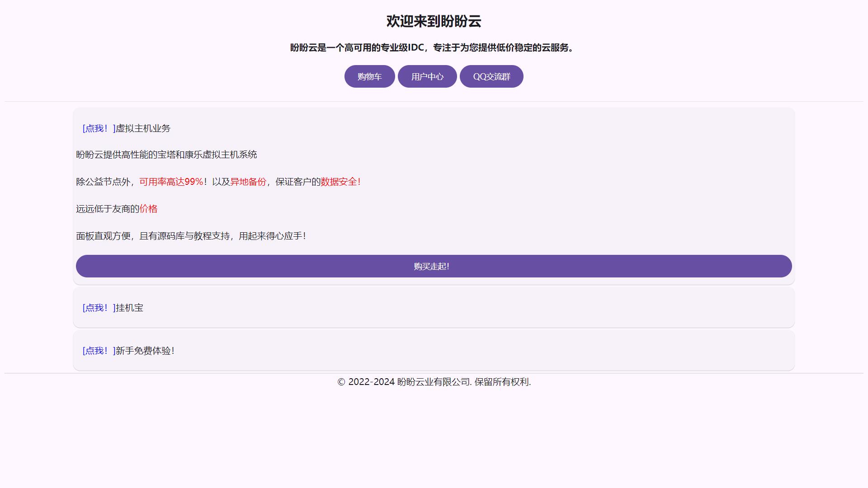Expand the 挂机宝 section
868x488 pixels.
pos(113,308)
